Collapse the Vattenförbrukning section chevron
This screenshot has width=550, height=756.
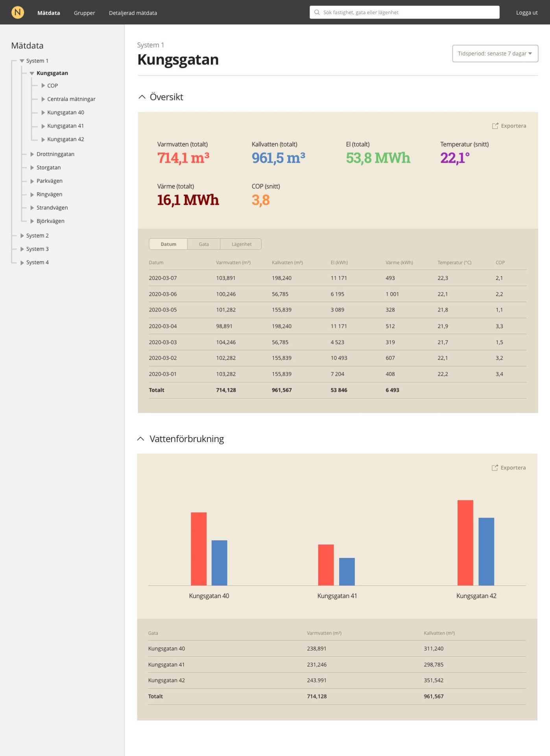coord(140,439)
